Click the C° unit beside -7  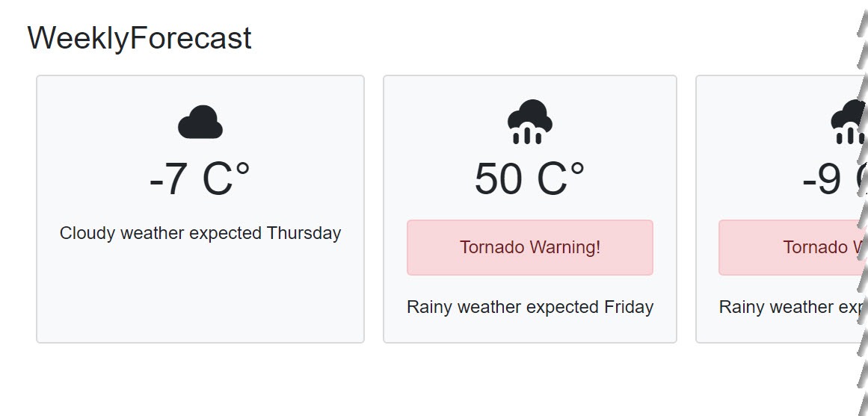[x=226, y=179]
